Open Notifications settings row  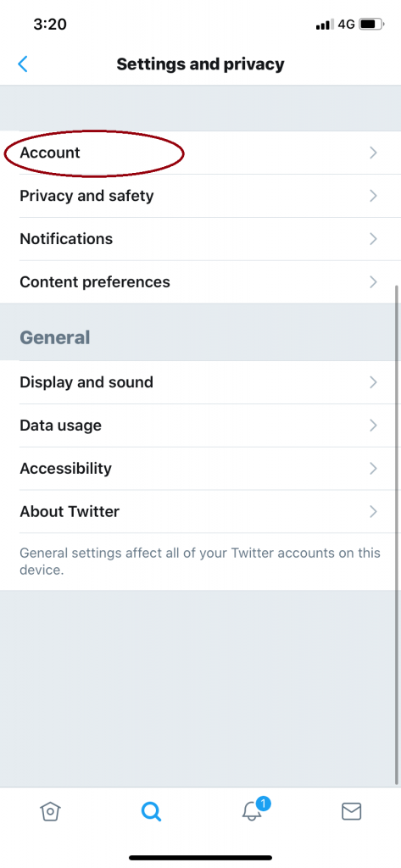[200, 239]
